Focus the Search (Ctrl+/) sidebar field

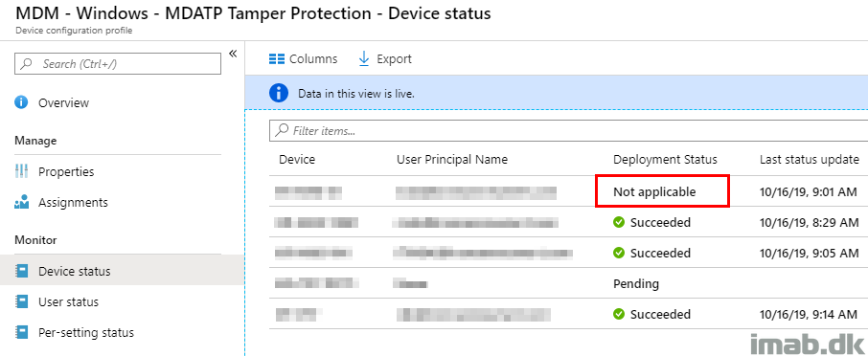click(117, 64)
